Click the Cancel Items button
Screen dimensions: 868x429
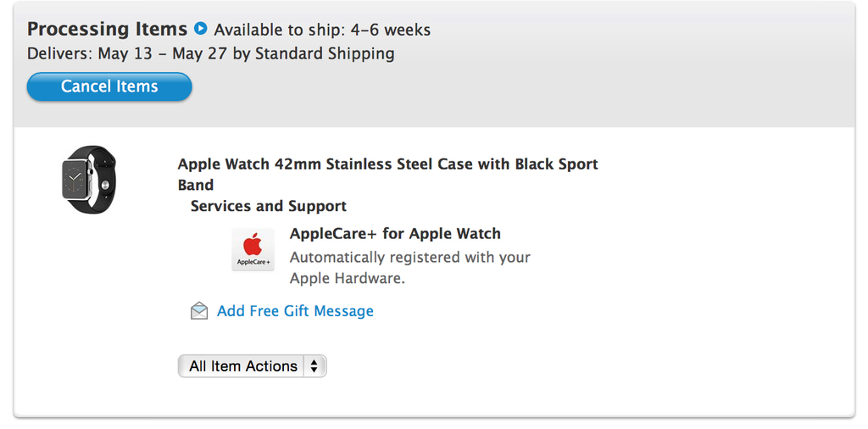[109, 86]
